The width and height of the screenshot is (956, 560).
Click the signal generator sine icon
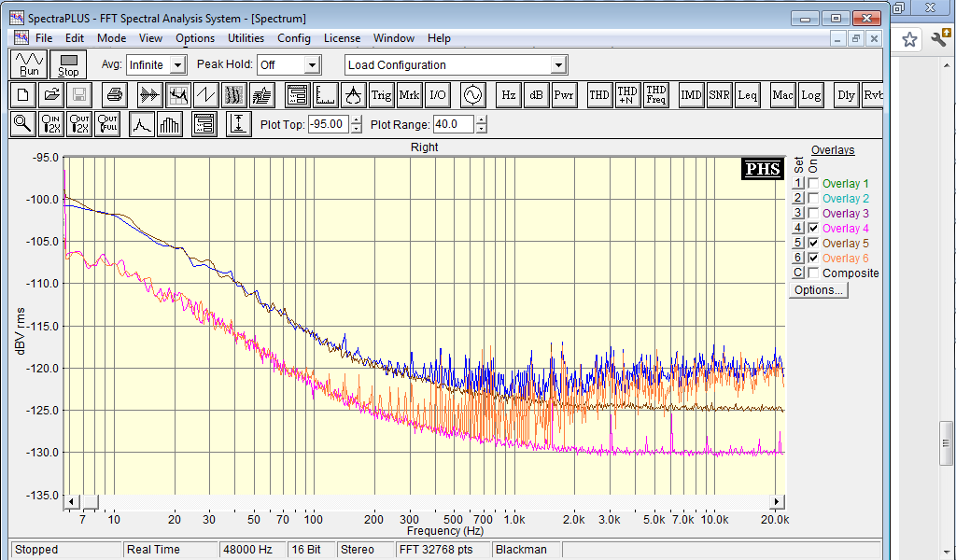472,94
